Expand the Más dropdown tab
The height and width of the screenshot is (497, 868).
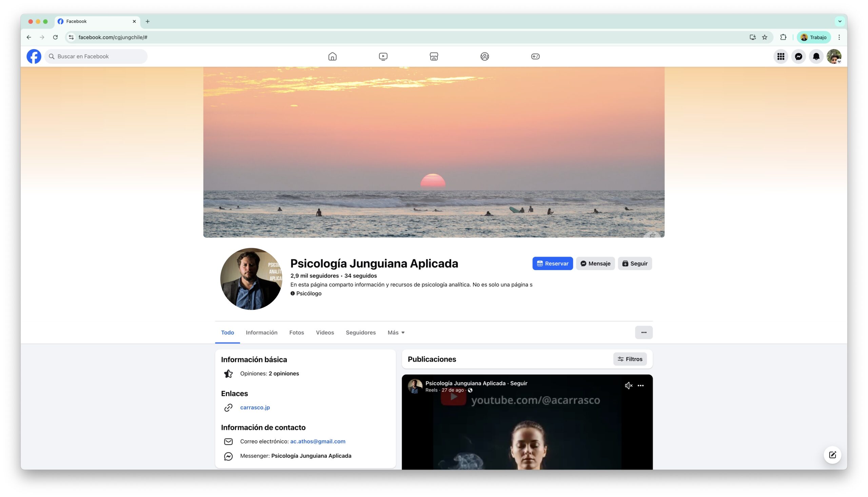click(x=396, y=333)
